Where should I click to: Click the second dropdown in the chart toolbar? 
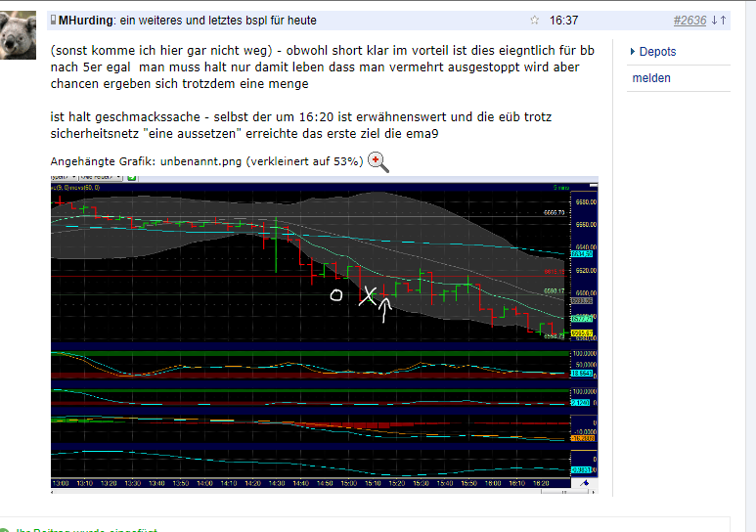coord(101,177)
